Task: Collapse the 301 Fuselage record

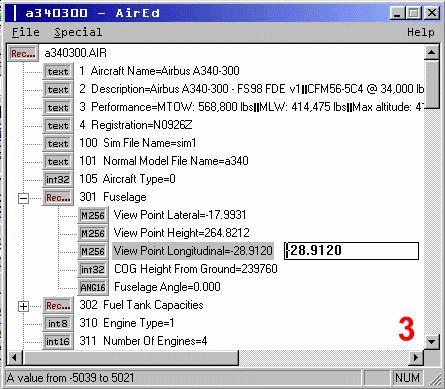Action: click(x=23, y=198)
